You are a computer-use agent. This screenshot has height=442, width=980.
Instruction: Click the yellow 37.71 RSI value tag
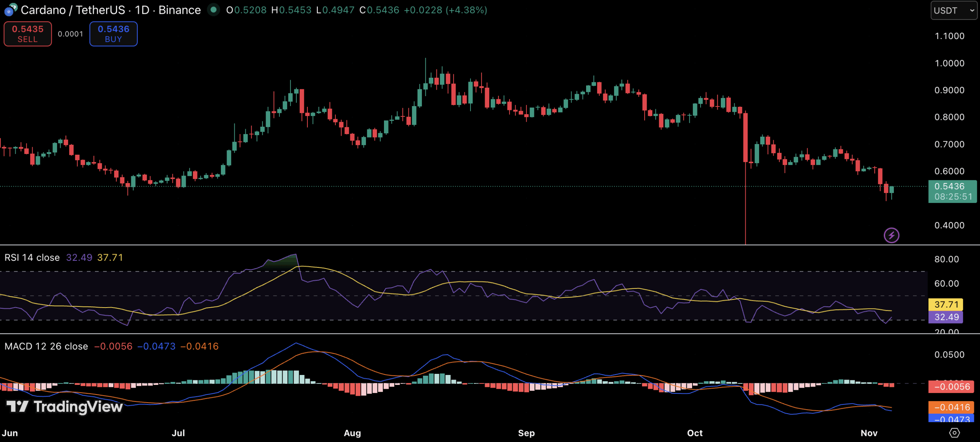tap(946, 304)
